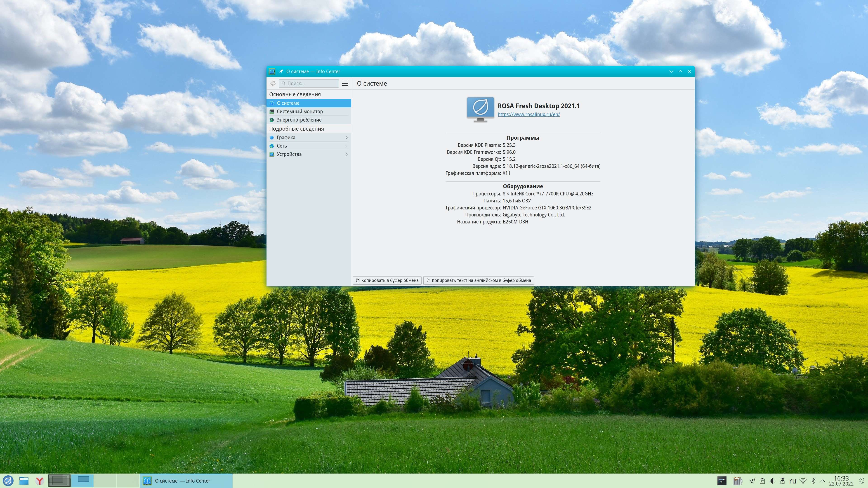Open Telegram from the system tray
This screenshot has height=488, width=868.
click(x=752, y=481)
